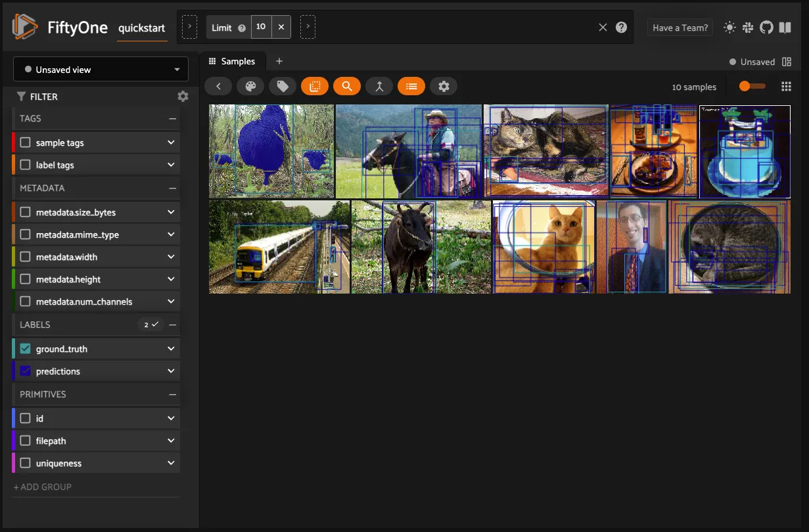
Task: Select the Samples tab
Action: point(232,61)
